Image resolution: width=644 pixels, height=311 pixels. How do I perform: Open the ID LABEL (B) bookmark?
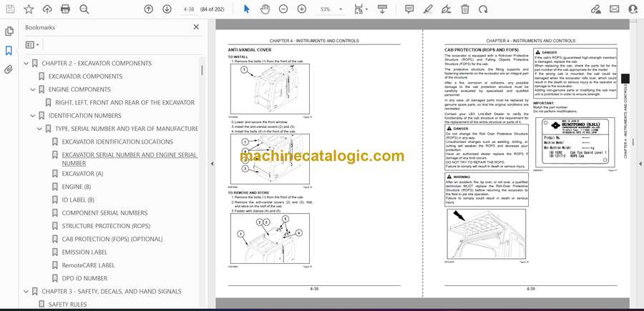tap(78, 199)
